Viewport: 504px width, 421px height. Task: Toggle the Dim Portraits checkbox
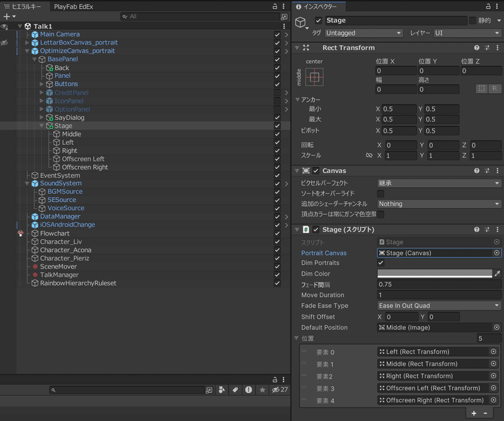[x=381, y=263]
